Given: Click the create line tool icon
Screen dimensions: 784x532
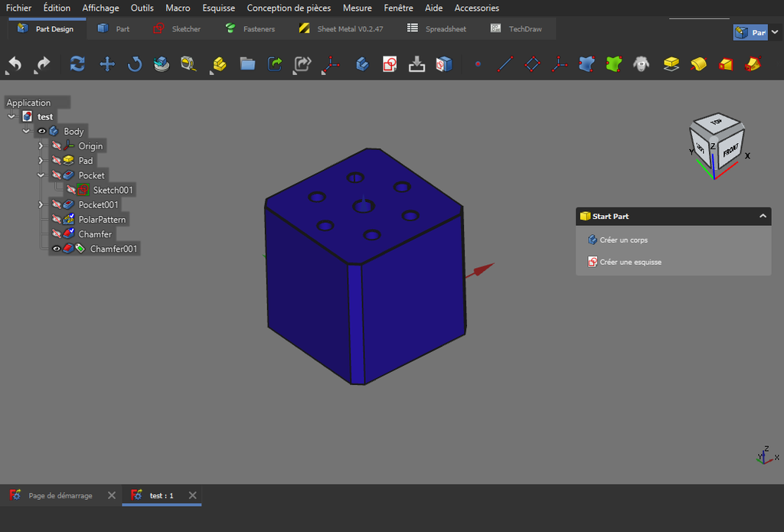Looking at the screenshot, I should (504, 64).
